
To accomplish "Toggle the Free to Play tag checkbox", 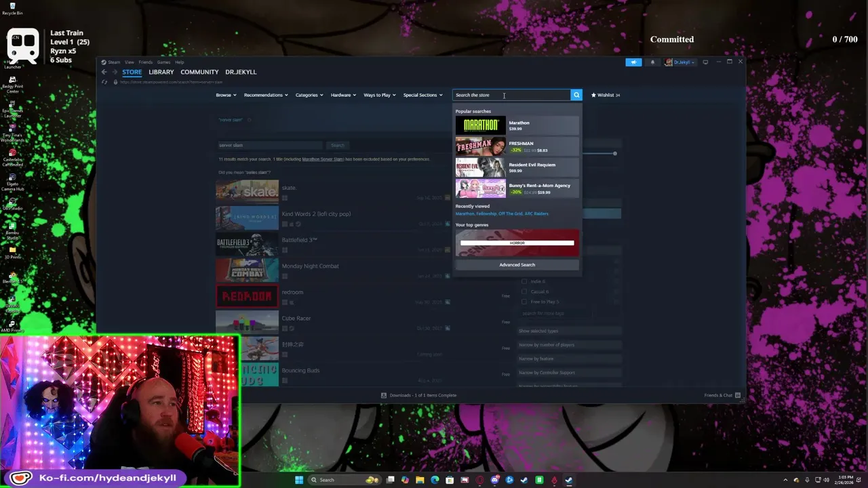I will click(524, 302).
